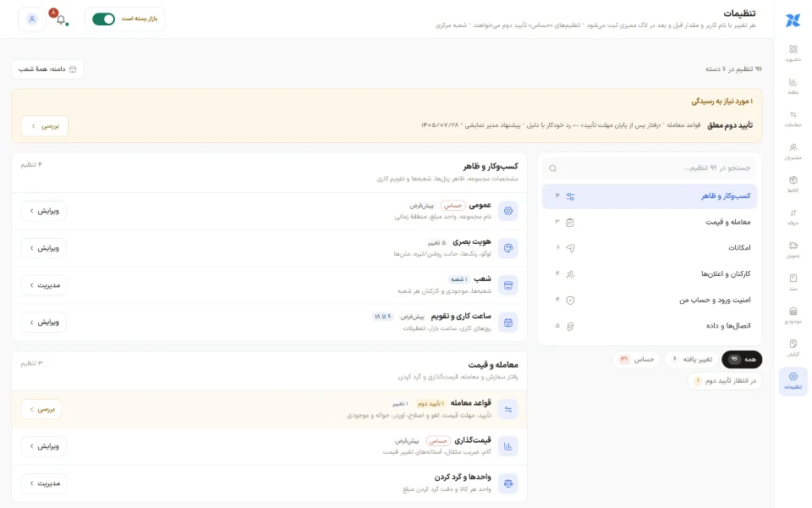Click swap icon of قواعد معامله row
The width and height of the screenshot is (812, 508).
click(x=508, y=410)
